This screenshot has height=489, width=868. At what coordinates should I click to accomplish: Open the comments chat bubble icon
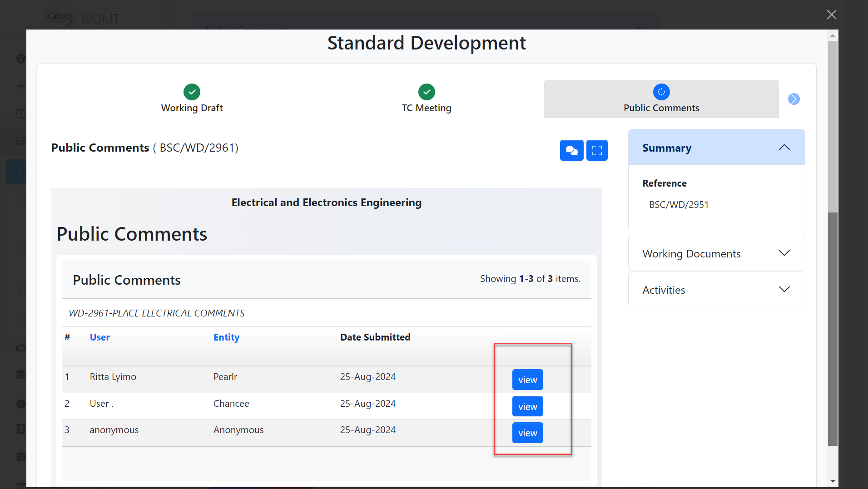pos(571,150)
